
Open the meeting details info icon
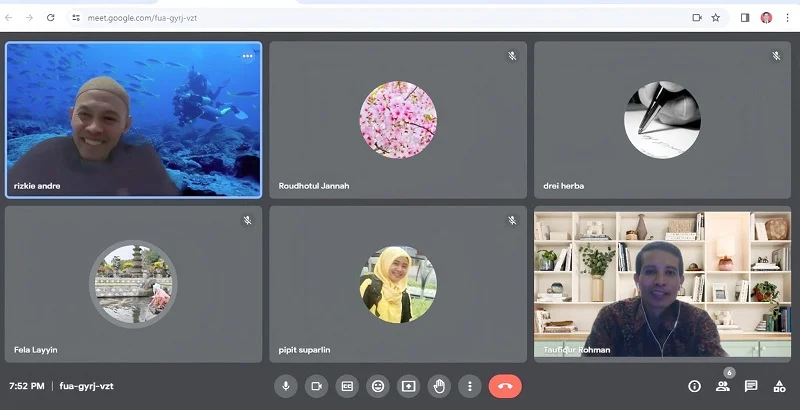694,386
